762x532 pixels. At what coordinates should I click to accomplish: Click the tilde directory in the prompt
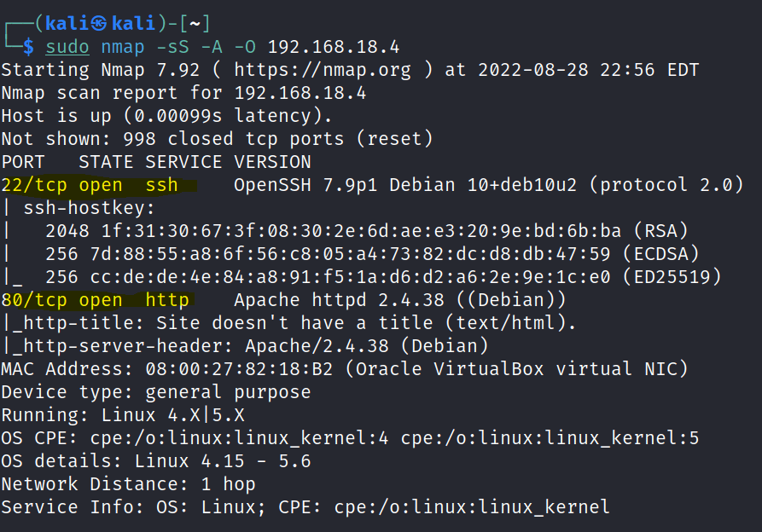(x=195, y=23)
